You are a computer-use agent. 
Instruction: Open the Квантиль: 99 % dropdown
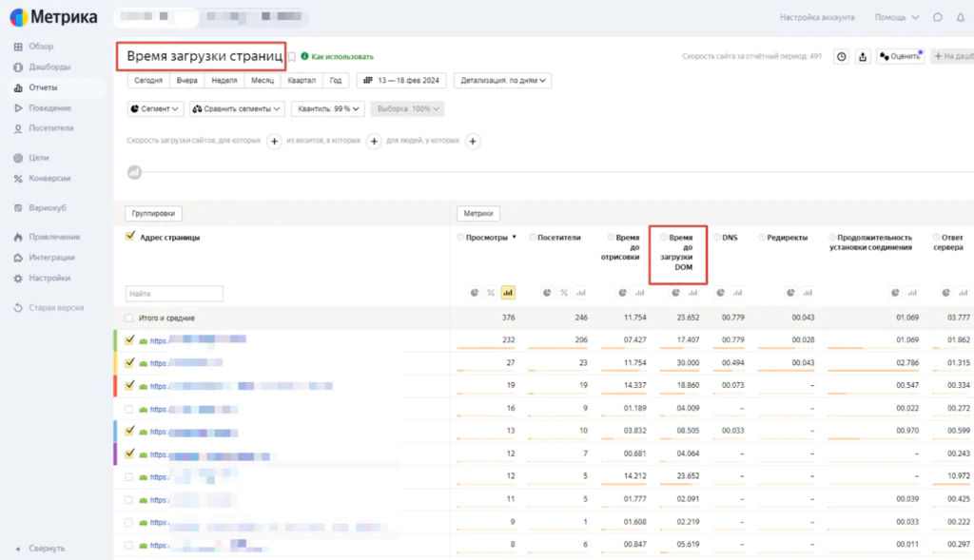pyautogui.click(x=327, y=109)
